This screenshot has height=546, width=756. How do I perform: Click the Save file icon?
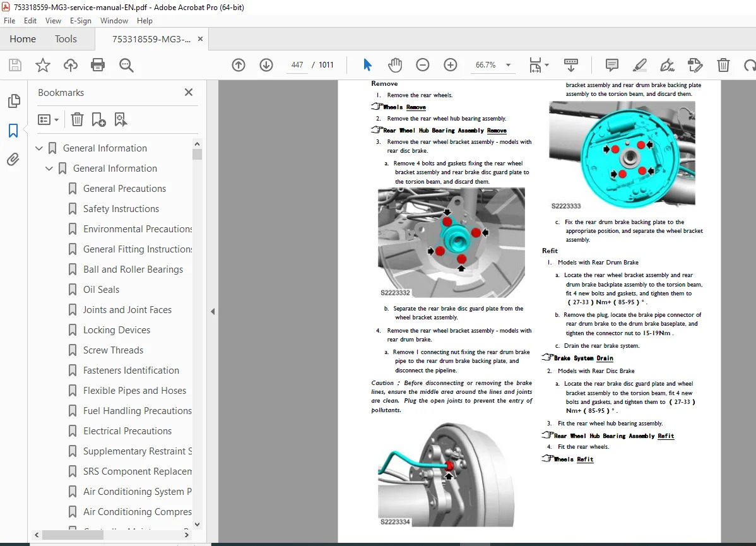tap(15, 65)
